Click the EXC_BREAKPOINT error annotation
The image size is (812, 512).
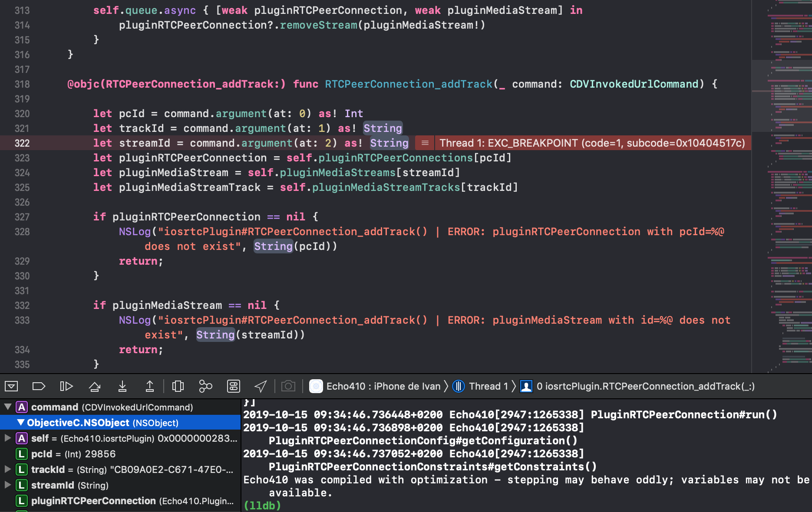click(x=592, y=143)
